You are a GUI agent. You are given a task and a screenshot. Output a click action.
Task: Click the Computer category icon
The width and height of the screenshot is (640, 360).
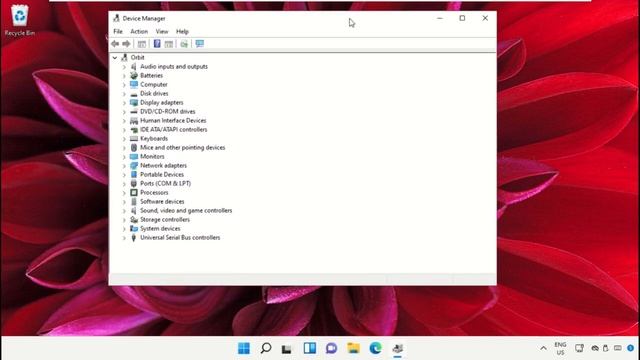134,84
